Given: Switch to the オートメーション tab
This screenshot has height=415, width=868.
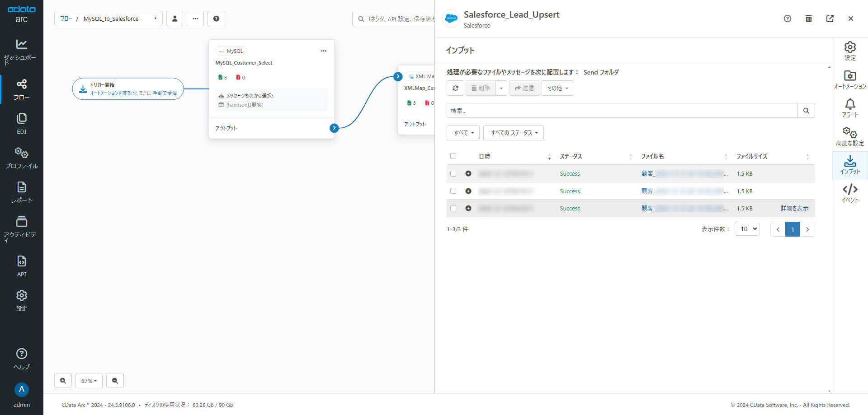Looking at the screenshot, I should coord(850,79).
